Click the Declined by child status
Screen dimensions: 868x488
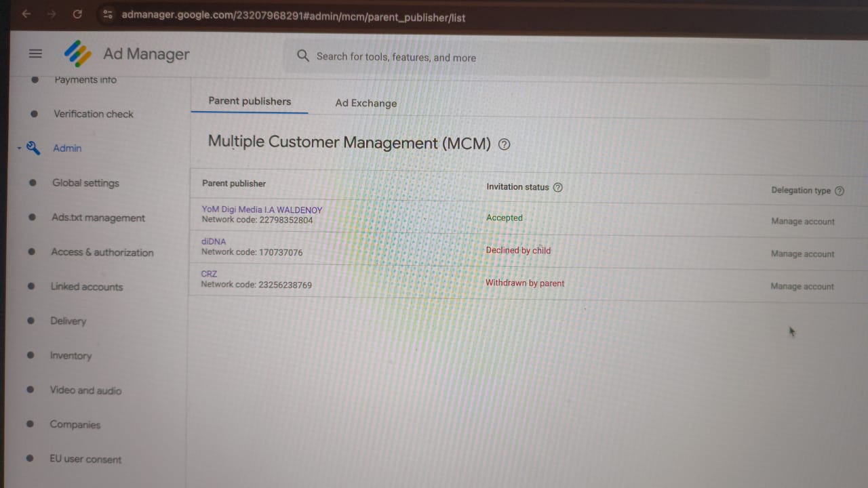[518, 250]
